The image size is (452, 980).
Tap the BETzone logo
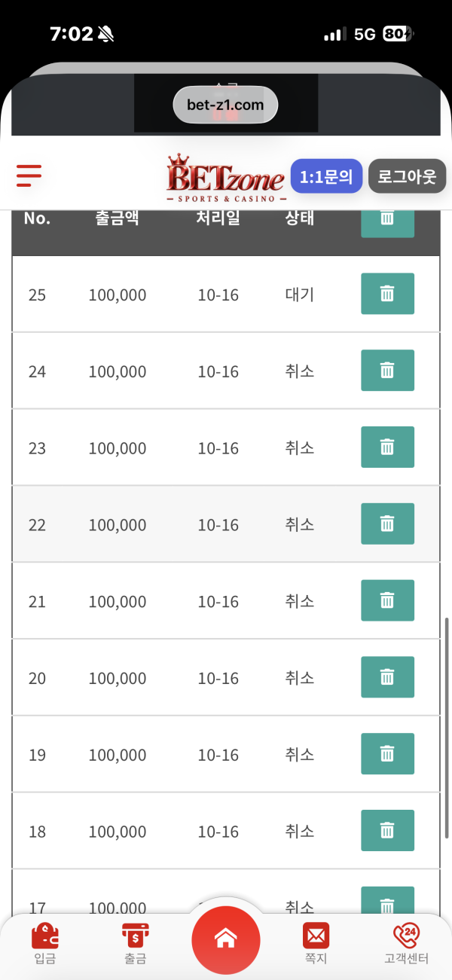pos(225,179)
